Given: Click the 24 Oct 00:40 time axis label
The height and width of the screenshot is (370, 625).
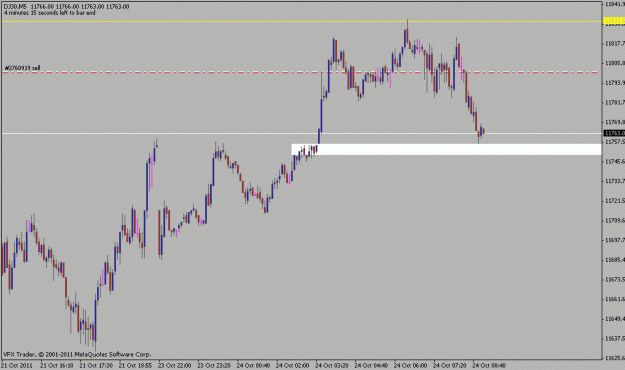Looking at the screenshot, I should click(253, 365).
